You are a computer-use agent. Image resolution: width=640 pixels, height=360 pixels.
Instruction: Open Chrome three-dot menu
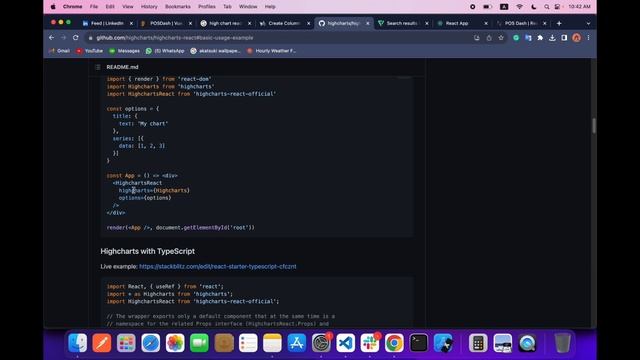click(x=588, y=38)
